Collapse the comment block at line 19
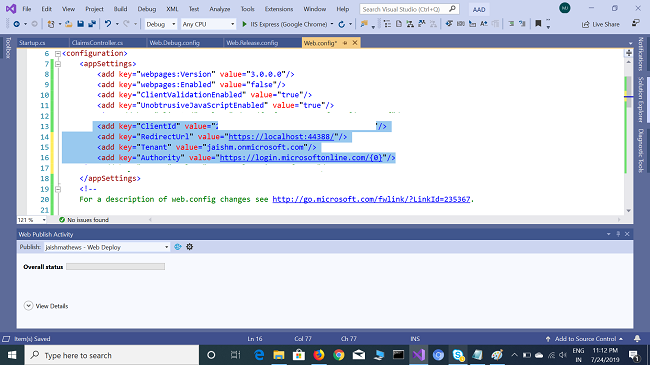 58,189
